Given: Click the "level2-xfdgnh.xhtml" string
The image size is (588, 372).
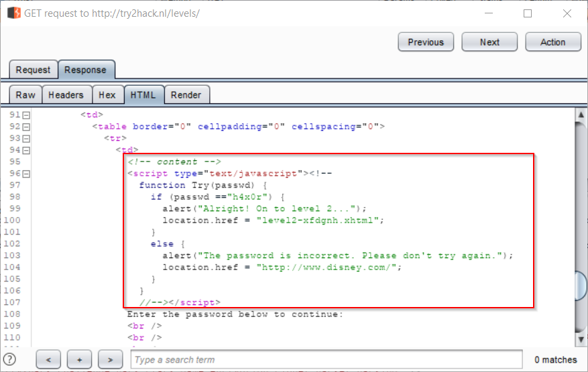Looking at the screenshot, I should tap(318, 220).
